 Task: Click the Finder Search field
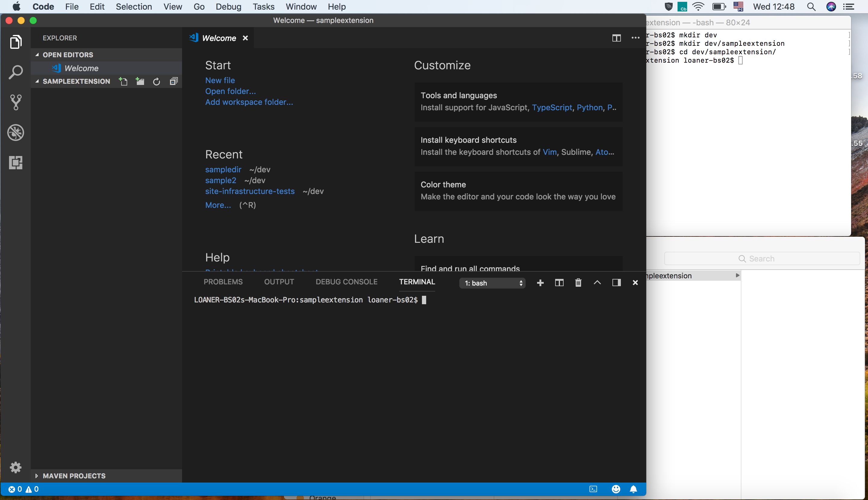762,259
